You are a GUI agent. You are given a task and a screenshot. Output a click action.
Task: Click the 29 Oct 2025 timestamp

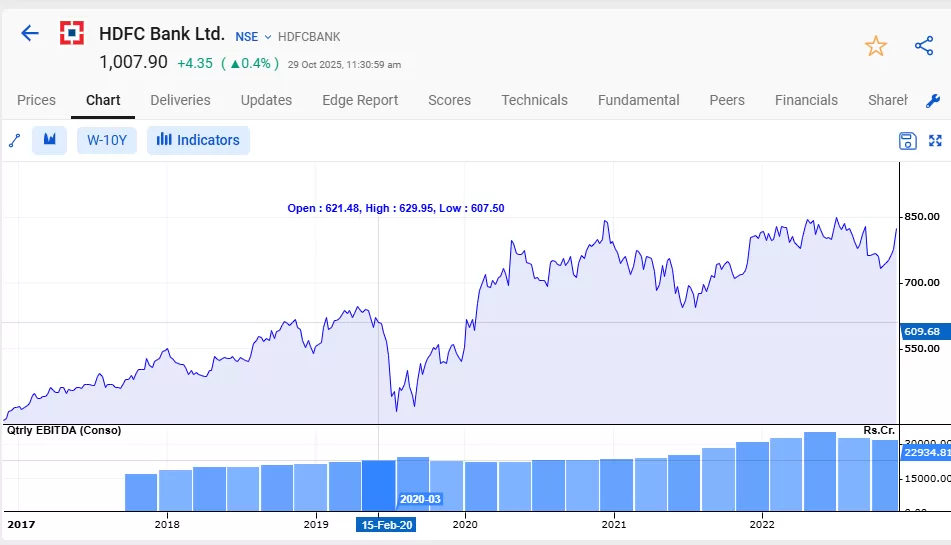pos(344,65)
